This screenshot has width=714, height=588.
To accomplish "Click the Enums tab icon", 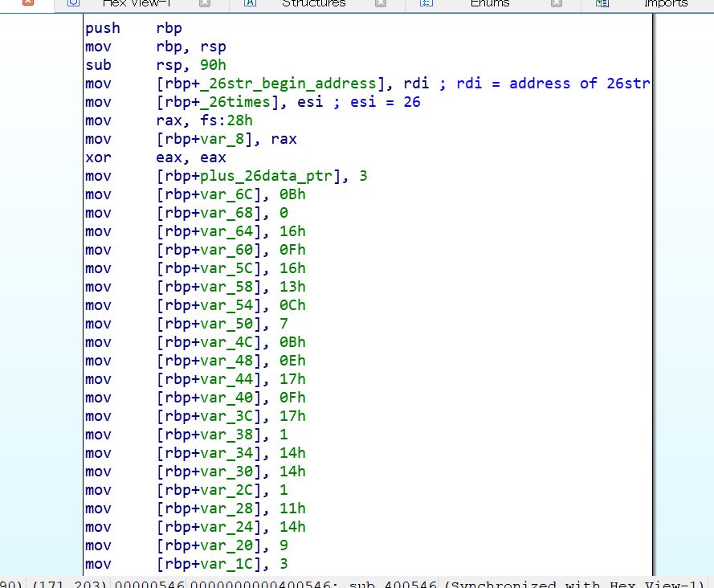I will 426,3.
